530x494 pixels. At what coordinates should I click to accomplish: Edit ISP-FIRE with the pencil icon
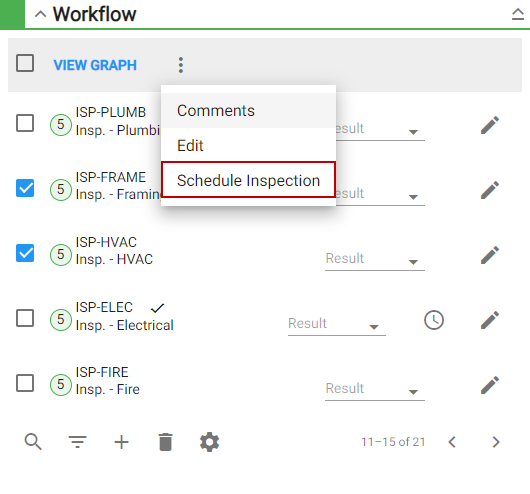coord(490,385)
